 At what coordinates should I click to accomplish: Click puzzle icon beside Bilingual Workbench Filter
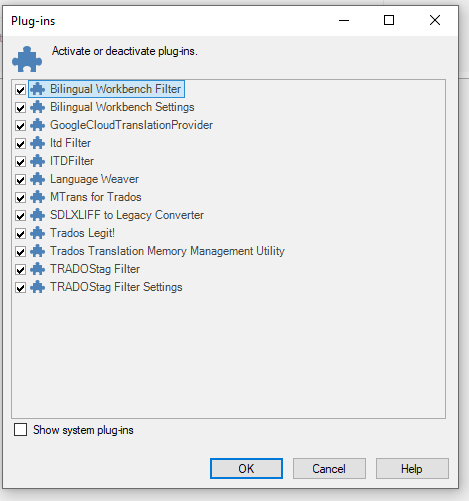(37, 89)
